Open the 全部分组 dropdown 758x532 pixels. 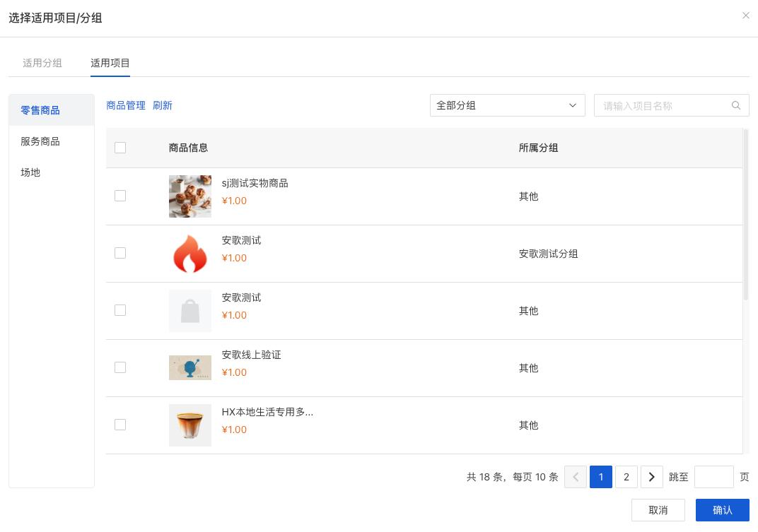[508, 105]
